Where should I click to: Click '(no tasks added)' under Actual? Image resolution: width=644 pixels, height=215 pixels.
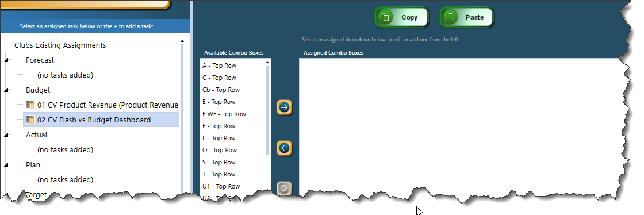point(65,150)
